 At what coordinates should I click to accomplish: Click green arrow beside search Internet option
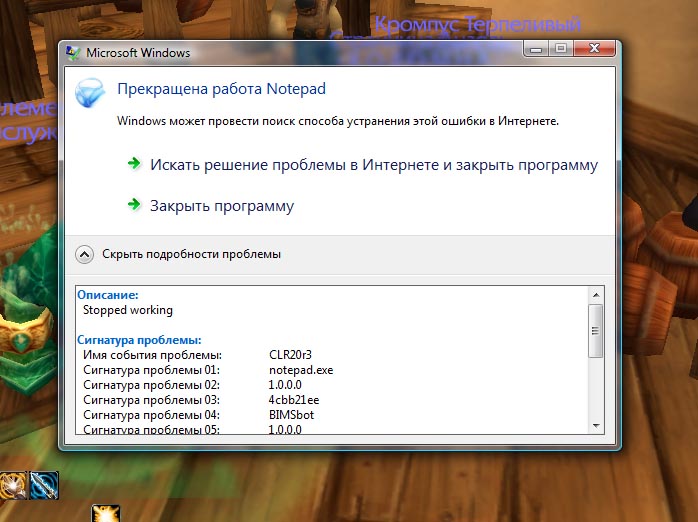coord(134,164)
